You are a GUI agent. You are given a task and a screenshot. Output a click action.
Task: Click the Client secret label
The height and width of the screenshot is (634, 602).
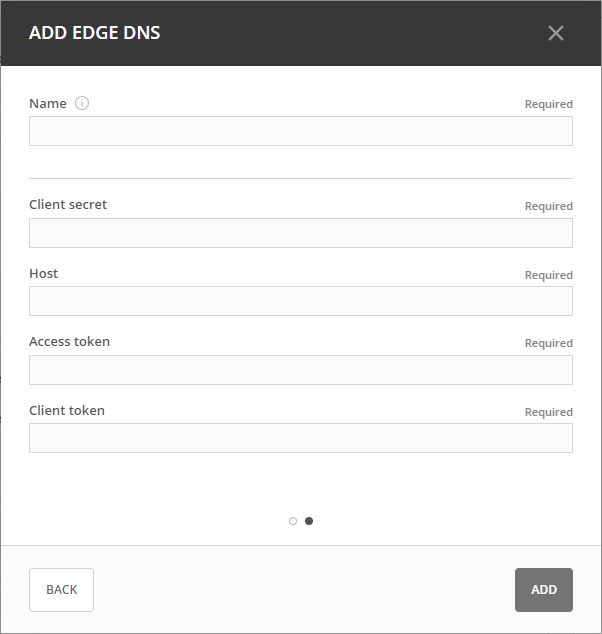point(68,205)
